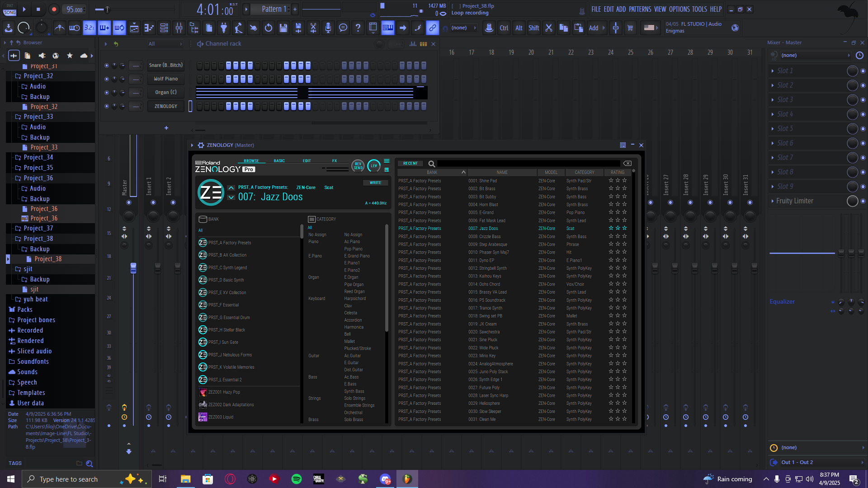Switch to the EDIT tab in ZENOLOGY
The height and width of the screenshot is (488, 868).
click(x=307, y=161)
